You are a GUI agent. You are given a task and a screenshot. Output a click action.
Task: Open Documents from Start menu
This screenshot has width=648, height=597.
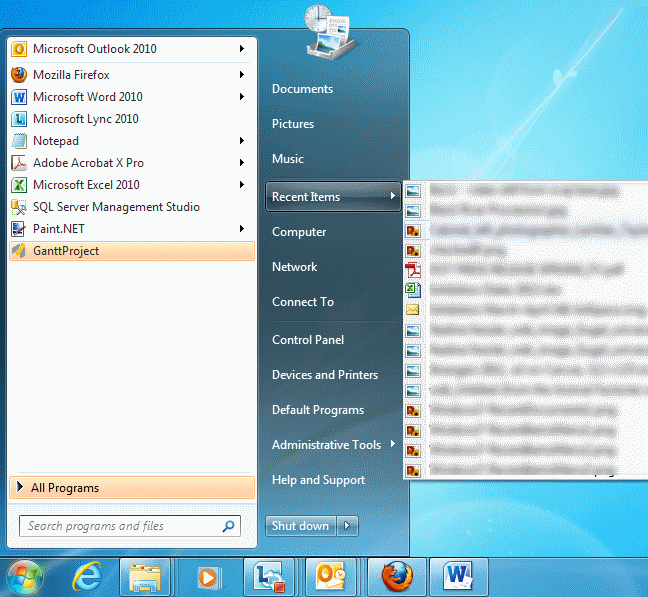[303, 89]
